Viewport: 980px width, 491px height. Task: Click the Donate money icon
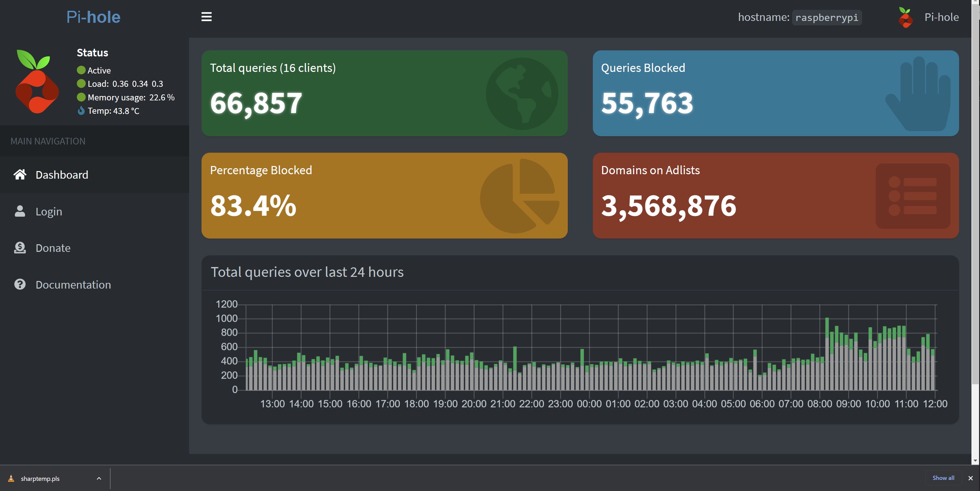coord(20,248)
